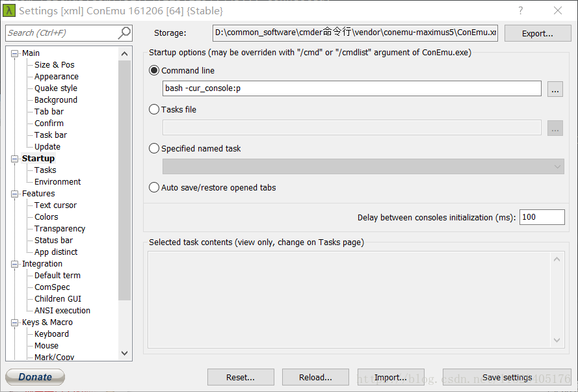Open Transparency settings
The width and height of the screenshot is (578, 392).
click(60, 229)
